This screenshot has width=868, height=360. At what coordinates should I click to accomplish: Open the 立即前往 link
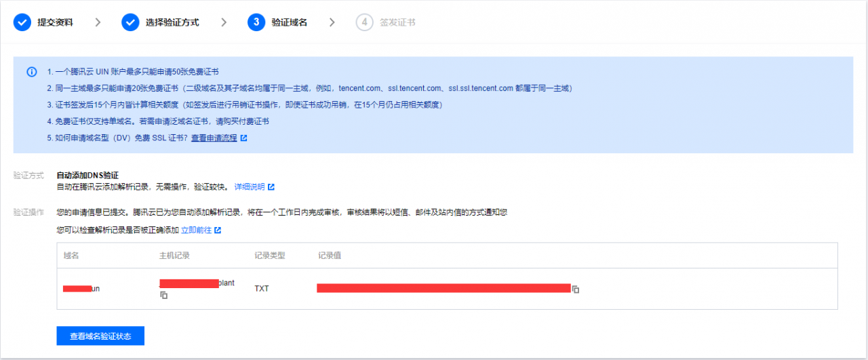(196, 231)
